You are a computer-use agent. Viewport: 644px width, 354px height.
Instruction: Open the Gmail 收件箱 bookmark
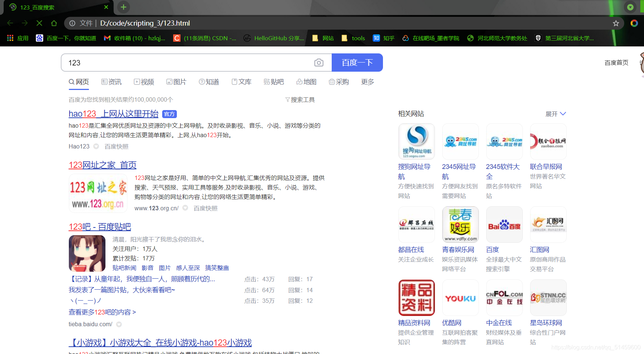[x=134, y=38]
